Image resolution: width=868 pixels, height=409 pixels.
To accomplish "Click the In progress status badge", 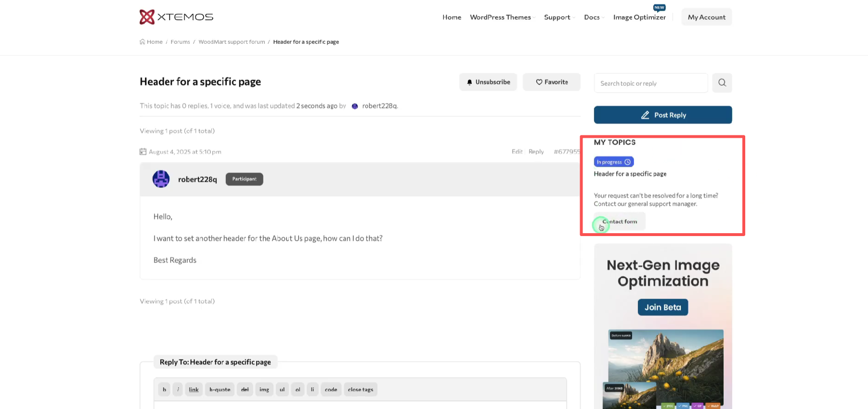I will (x=613, y=162).
